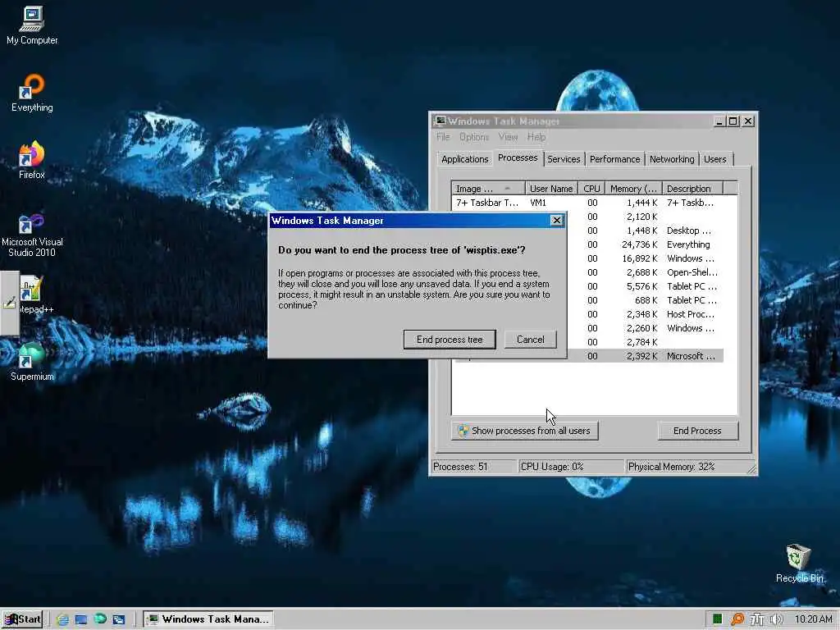
Task: Click the Host Proc... description cell
Action: [691, 314]
